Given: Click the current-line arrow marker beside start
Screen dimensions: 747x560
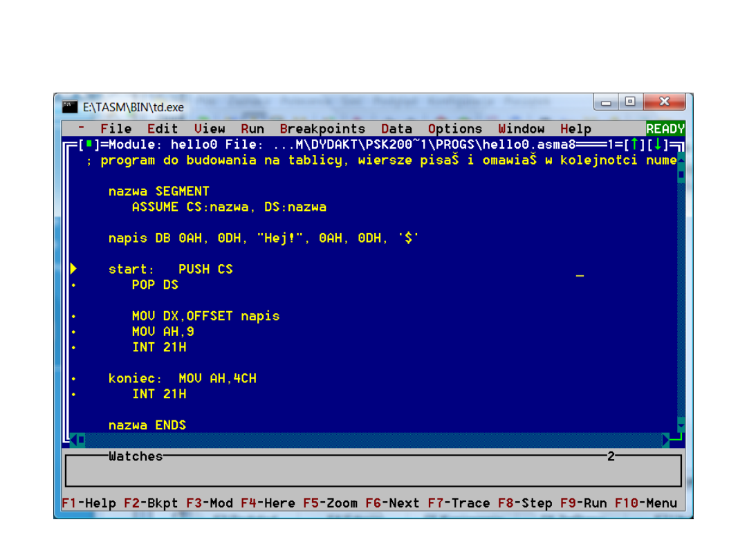Looking at the screenshot, I should click(73, 269).
